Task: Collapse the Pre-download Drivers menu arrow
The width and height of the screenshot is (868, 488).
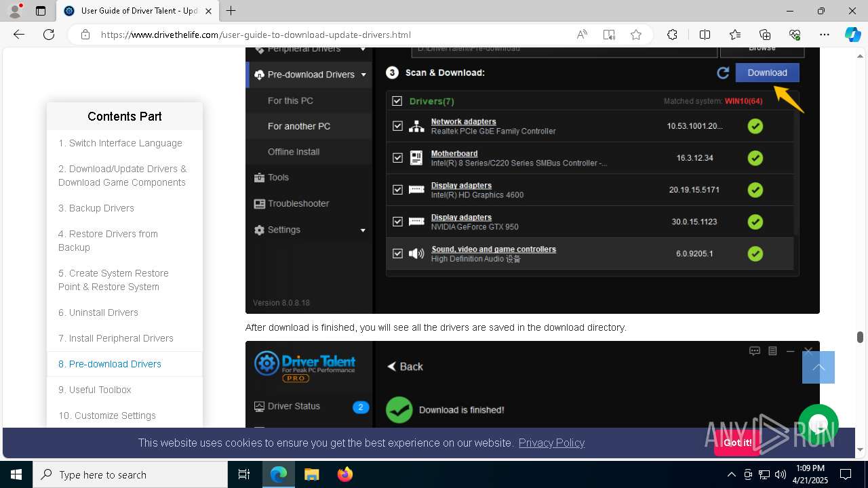Action: pyautogui.click(x=363, y=75)
